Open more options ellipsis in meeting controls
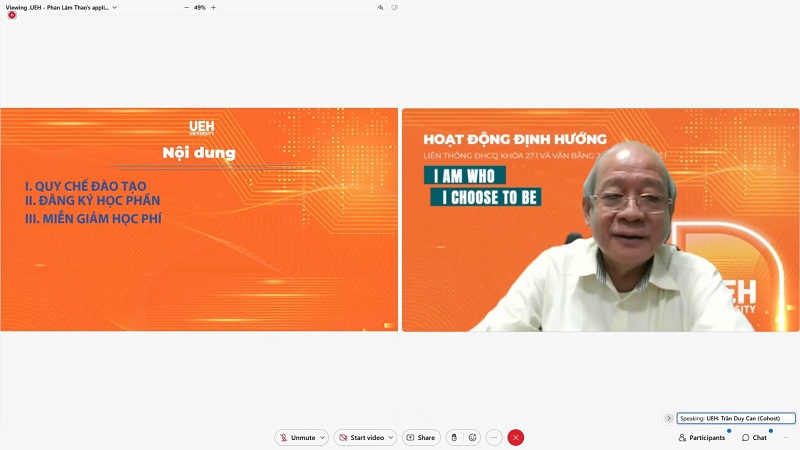The height and width of the screenshot is (450, 800). click(x=494, y=437)
